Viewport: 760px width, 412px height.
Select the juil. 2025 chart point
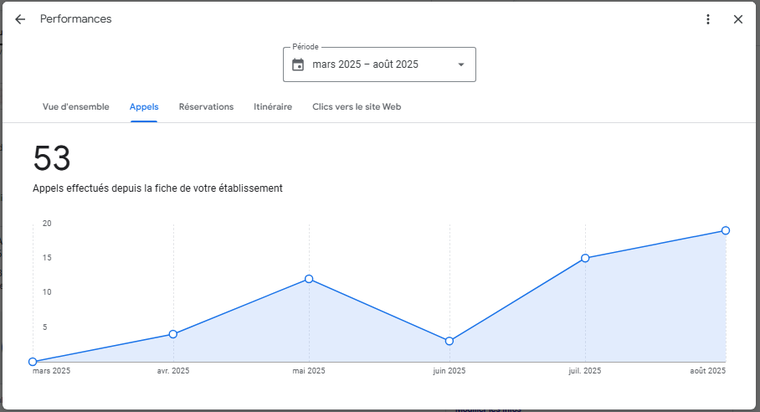585,258
